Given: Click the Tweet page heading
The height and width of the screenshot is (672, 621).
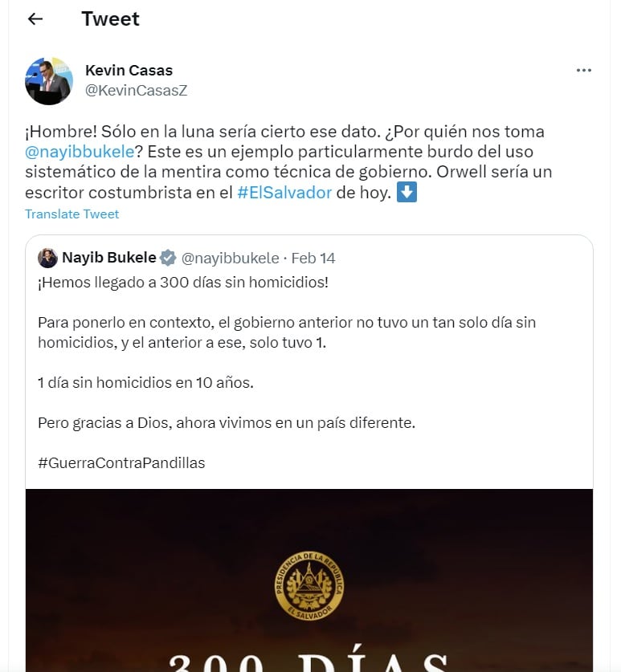Looking at the screenshot, I should (x=111, y=18).
